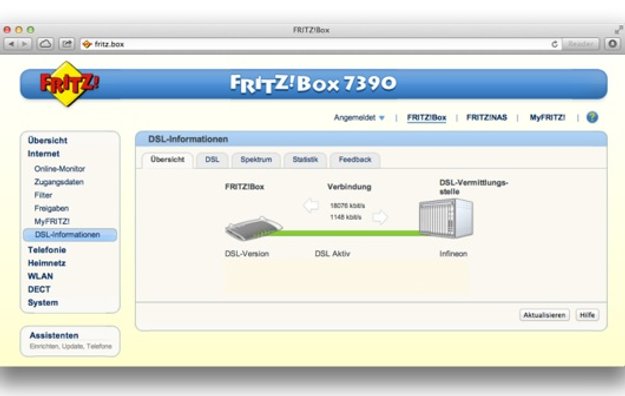Click the Safari back arrow button

[x=11, y=44]
